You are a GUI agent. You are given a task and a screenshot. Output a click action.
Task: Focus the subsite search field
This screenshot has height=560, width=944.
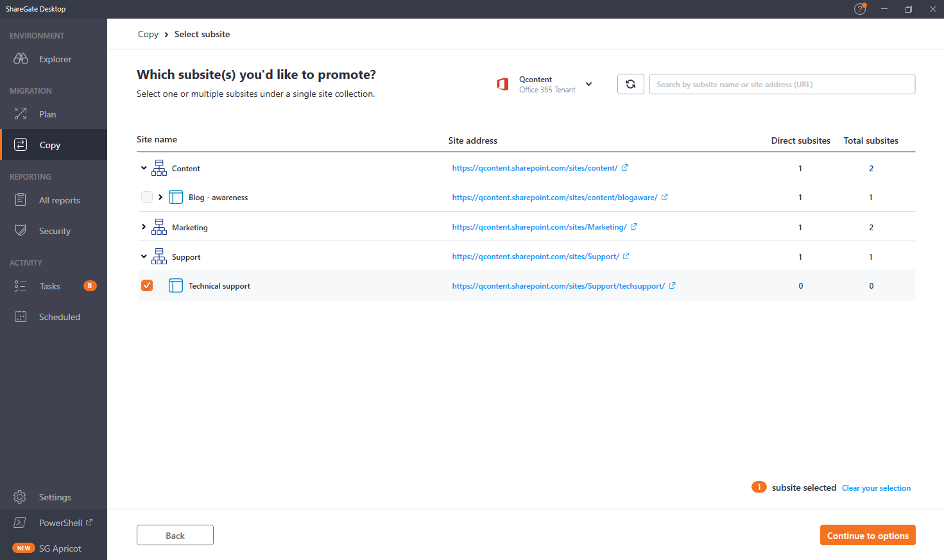point(782,84)
